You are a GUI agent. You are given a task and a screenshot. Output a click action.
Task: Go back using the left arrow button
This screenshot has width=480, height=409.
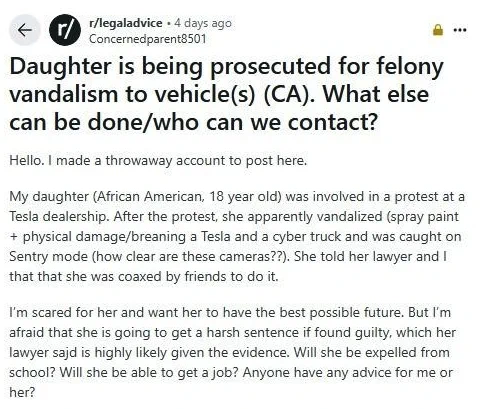coord(24,30)
